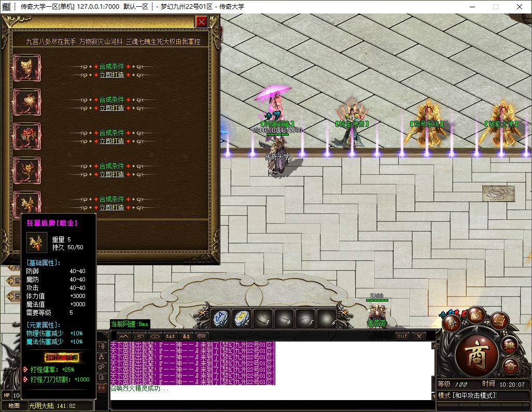Select the shield icon in the second crafting row

[x=27, y=102]
